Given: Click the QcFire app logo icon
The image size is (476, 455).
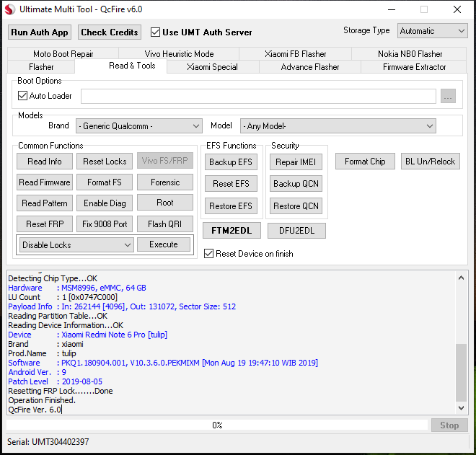Looking at the screenshot, I should click(x=9, y=9).
